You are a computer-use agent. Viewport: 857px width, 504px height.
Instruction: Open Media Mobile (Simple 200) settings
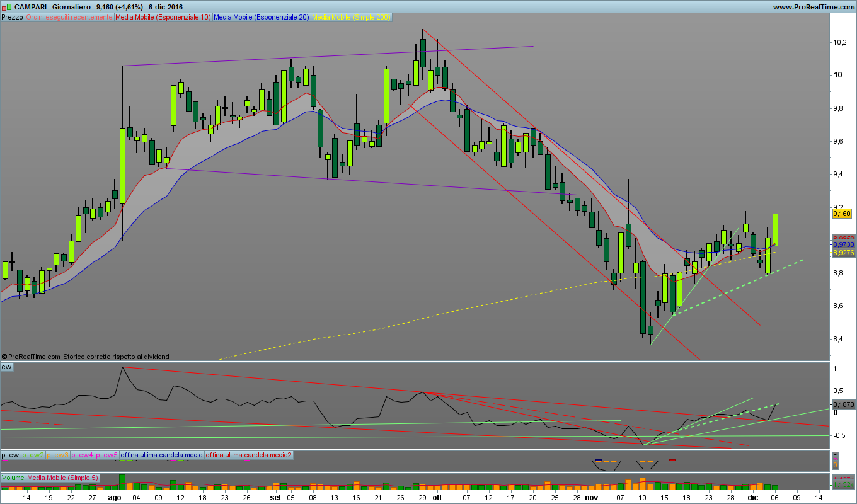point(351,17)
